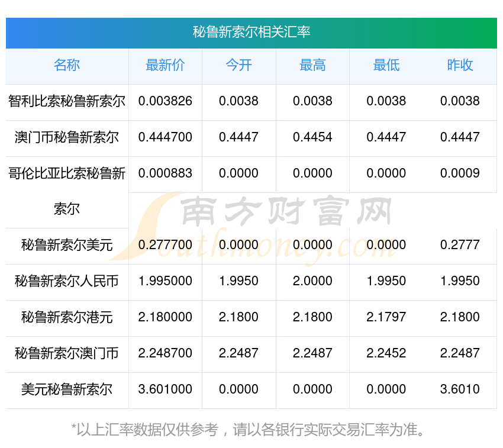The width and height of the screenshot is (503, 448).
Task: Click latest price 1.995000
Action: [x=165, y=281]
